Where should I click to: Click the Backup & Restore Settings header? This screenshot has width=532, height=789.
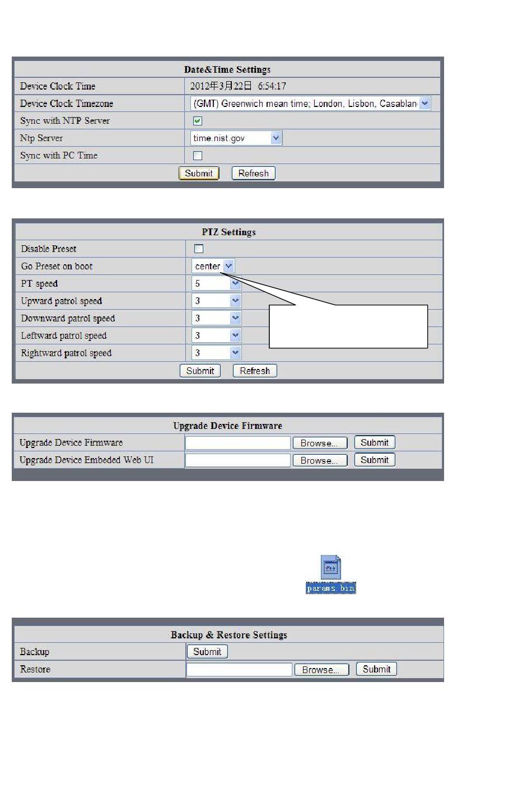(x=228, y=635)
